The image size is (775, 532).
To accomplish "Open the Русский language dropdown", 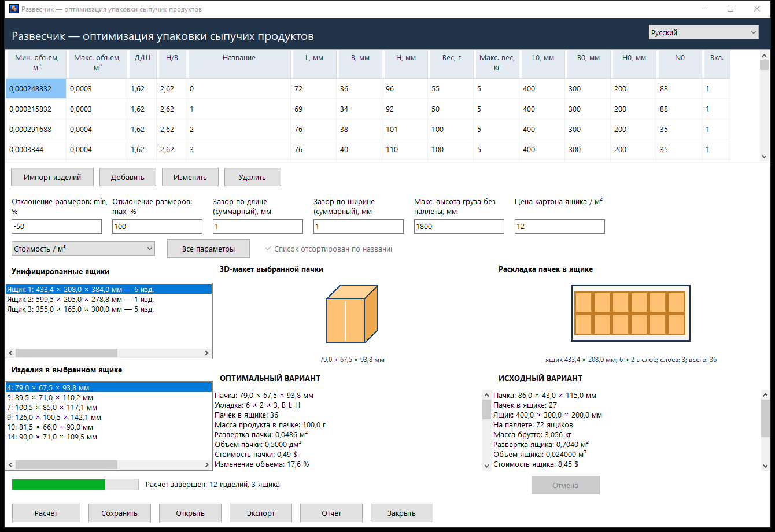I will (x=704, y=33).
